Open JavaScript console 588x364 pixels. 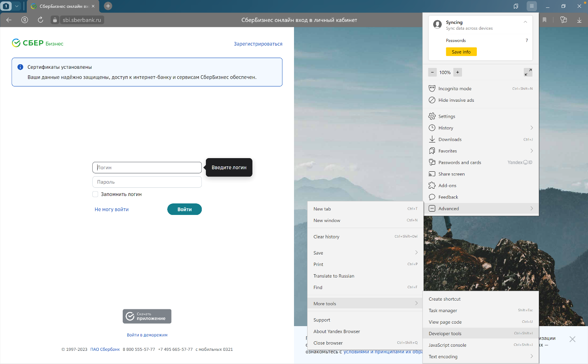[x=481, y=345]
